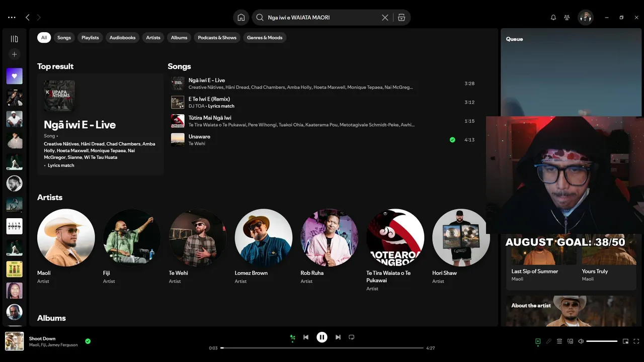Click the Browse icon in search bar
This screenshot has height=362, width=644.
(x=401, y=18)
